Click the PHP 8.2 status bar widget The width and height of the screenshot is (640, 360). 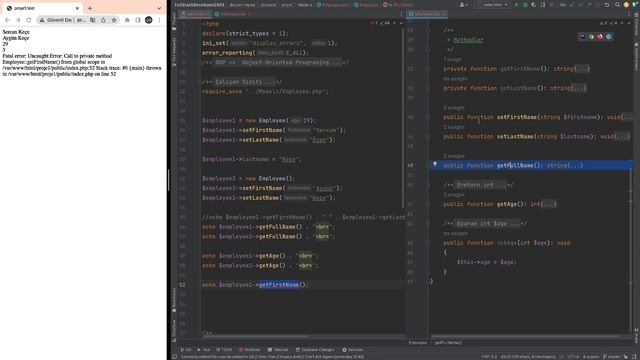[489, 357]
